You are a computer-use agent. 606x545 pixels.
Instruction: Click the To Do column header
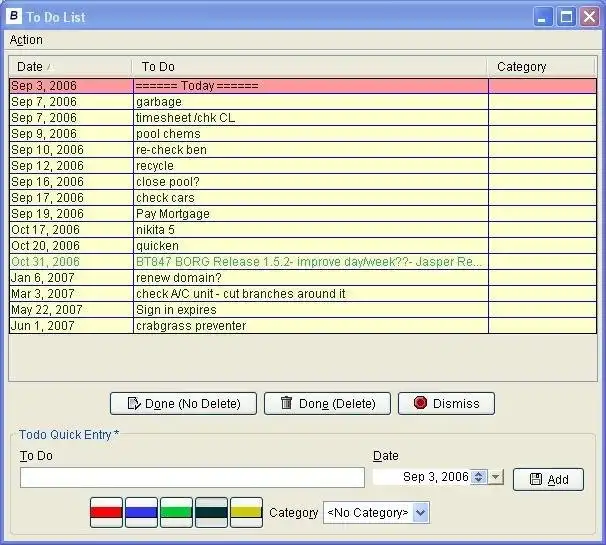[x=158, y=67]
